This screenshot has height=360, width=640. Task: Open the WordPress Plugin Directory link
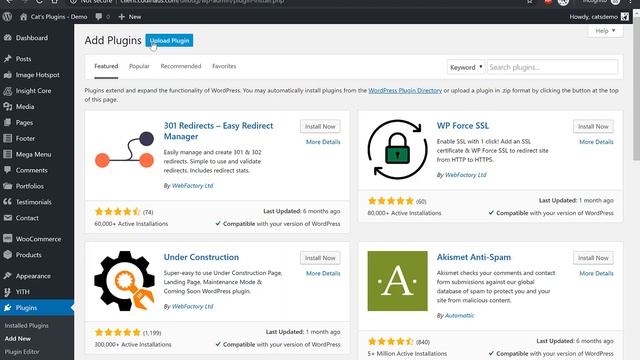pos(405,91)
